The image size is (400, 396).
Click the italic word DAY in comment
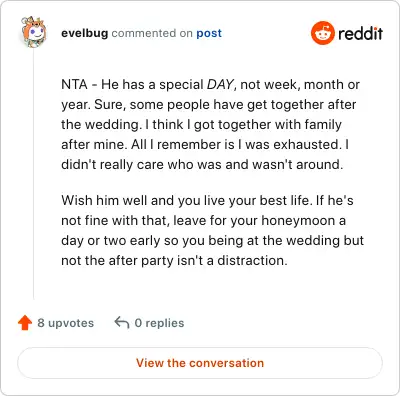coord(220,85)
